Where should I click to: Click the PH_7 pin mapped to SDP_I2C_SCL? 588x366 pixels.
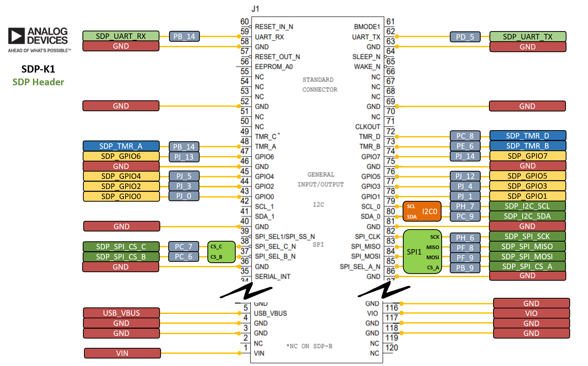click(465, 206)
